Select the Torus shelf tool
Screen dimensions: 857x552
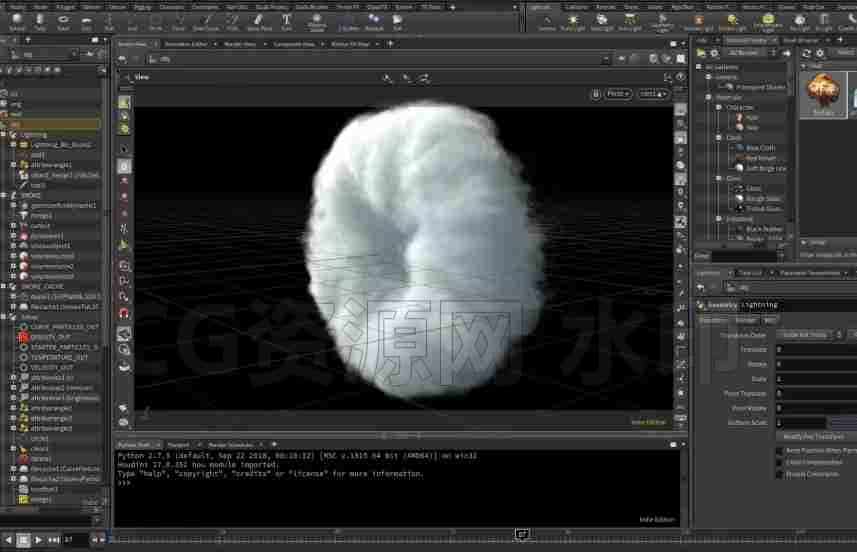click(63, 22)
